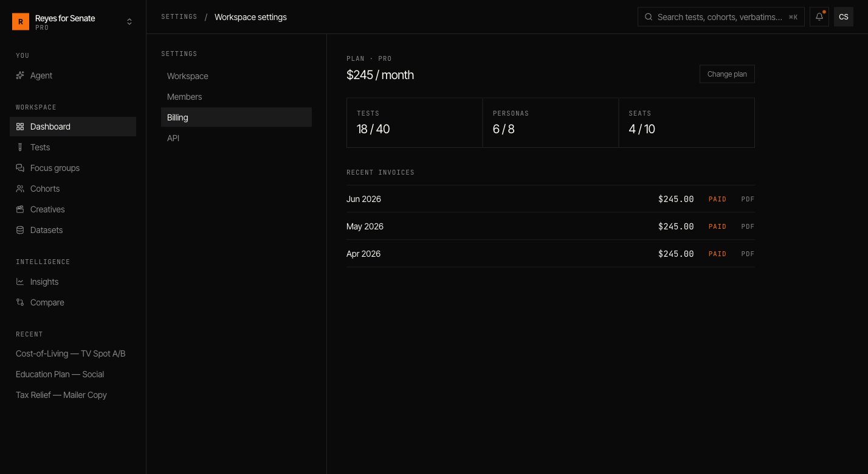Click the Dashboard grid icon
This screenshot has width=868, height=474.
coord(20,127)
